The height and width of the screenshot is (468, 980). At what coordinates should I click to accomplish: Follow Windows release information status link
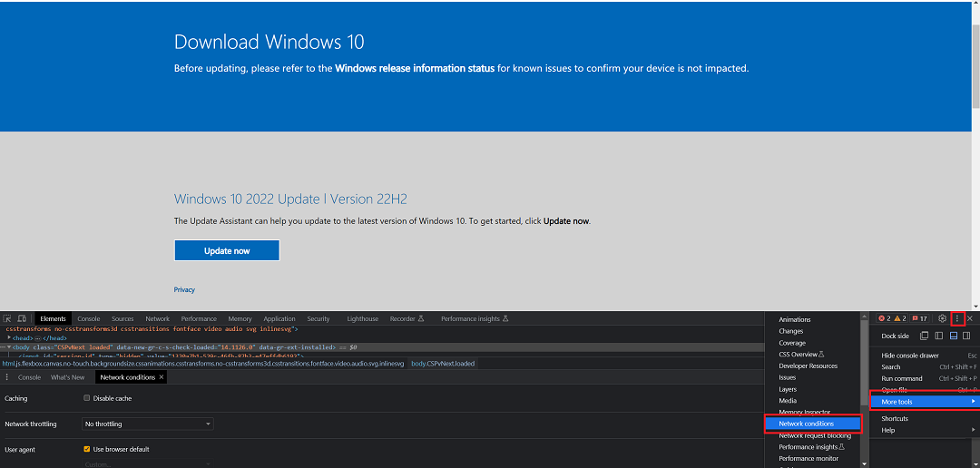[x=415, y=69]
